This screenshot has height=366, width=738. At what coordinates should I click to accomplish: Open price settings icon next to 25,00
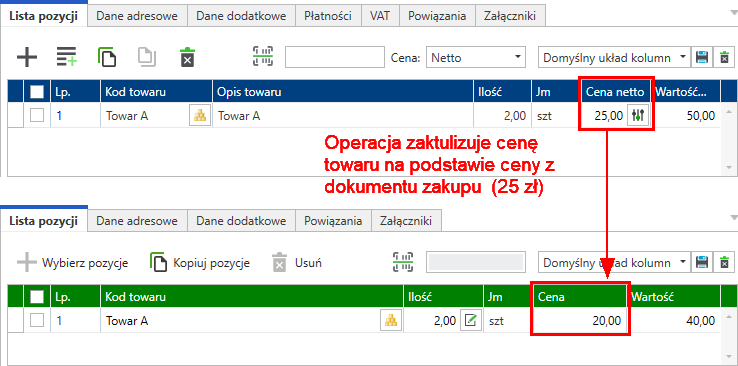coord(638,115)
